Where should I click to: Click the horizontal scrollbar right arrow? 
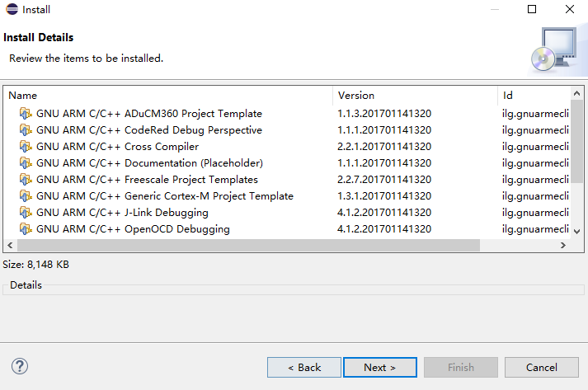click(563, 245)
